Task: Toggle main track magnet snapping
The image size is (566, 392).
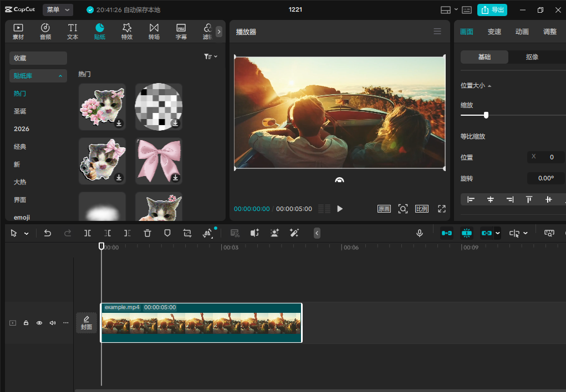Action: (x=446, y=233)
